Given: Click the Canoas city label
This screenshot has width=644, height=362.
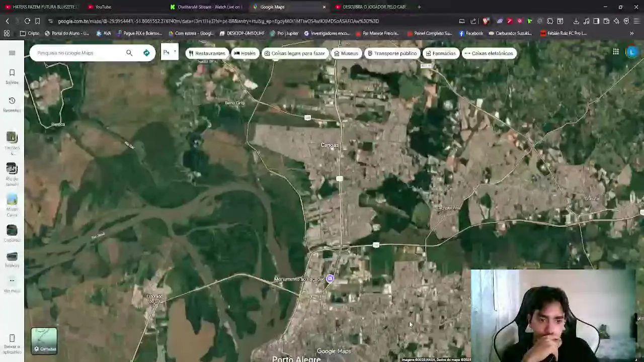Looking at the screenshot, I should tap(330, 145).
